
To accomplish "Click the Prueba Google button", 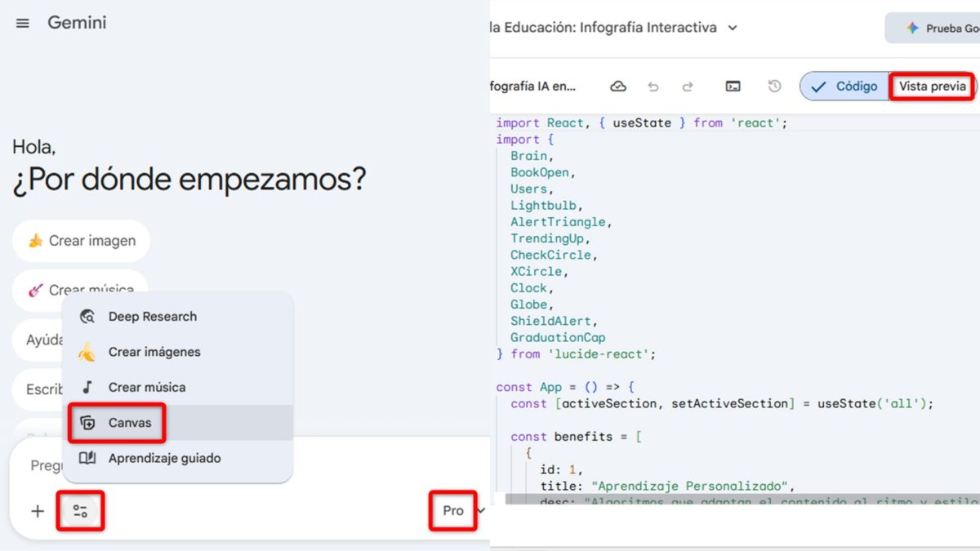I will pos(933,28).
